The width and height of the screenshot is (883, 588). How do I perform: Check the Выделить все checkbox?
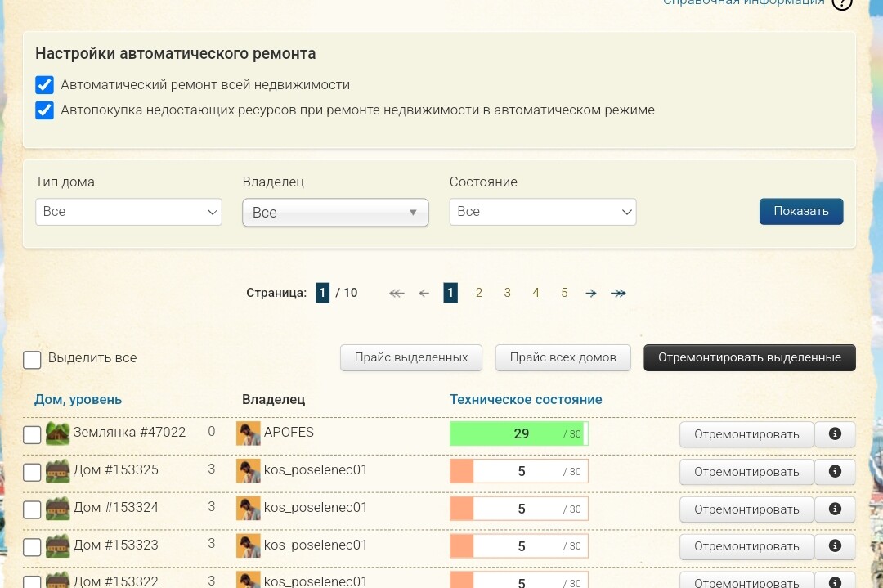click(32, 360)
